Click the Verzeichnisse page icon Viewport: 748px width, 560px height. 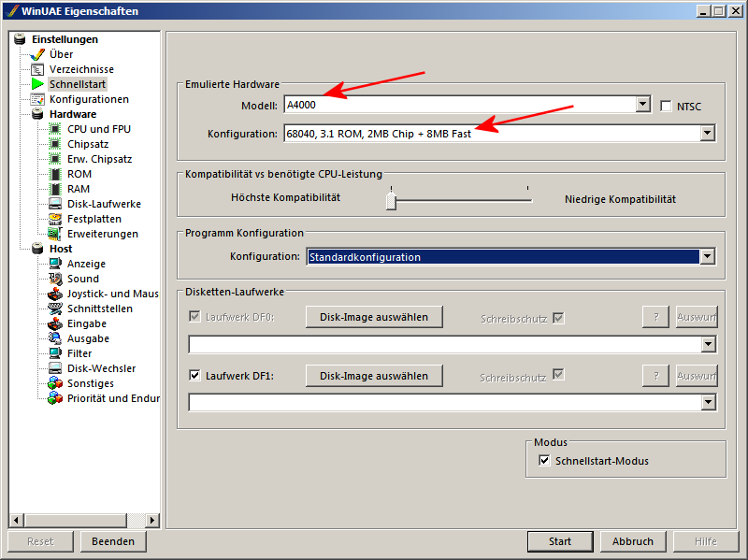pos(37,69)
